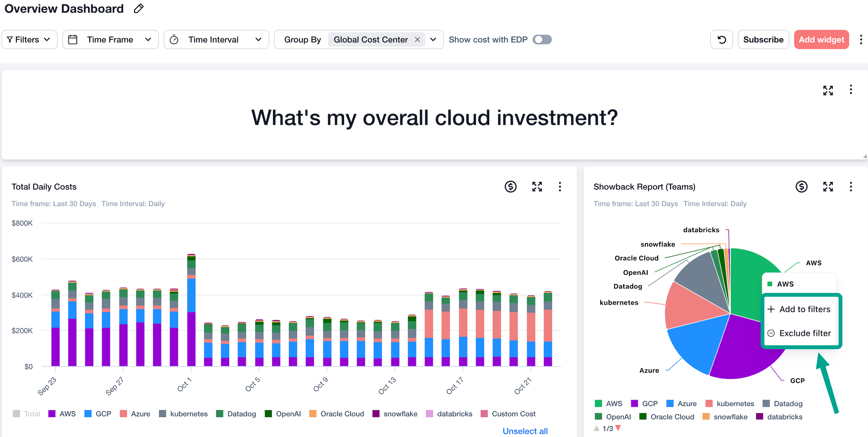This screenshot has width=868, height=437.
Task: Click the pencil edit icon beside dashboard title
Action: point(138,8)
